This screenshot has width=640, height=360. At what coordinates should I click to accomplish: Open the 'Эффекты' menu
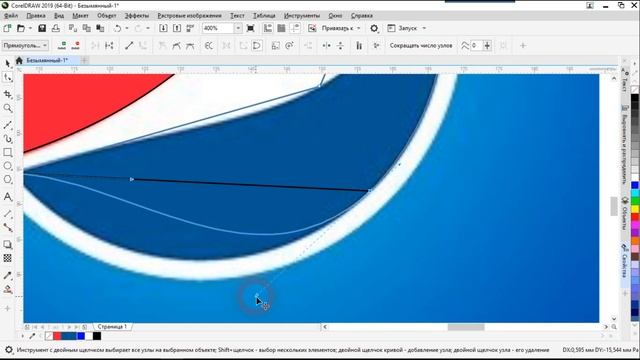click(137, 16)
